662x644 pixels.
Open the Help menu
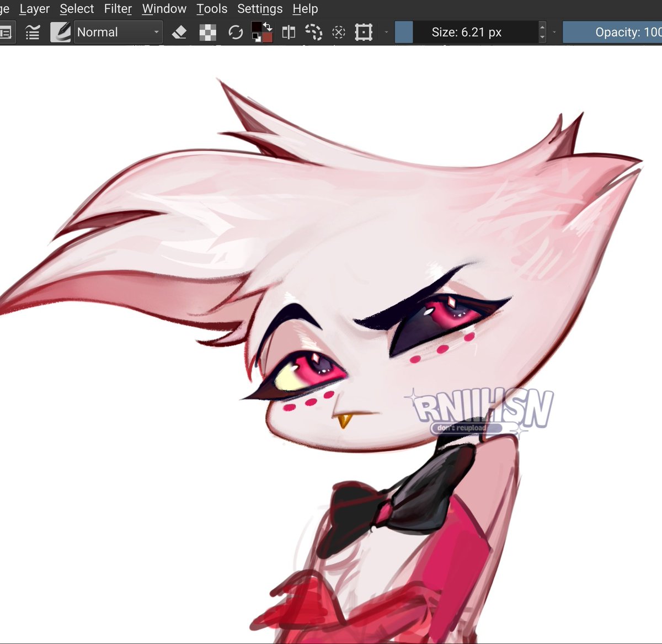305,9
